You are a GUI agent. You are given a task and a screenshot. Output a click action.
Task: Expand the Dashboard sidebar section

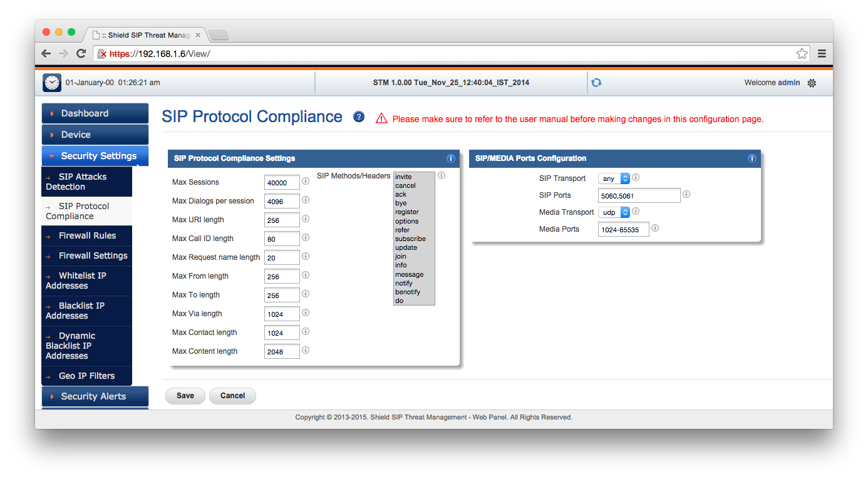coord(95,113)
